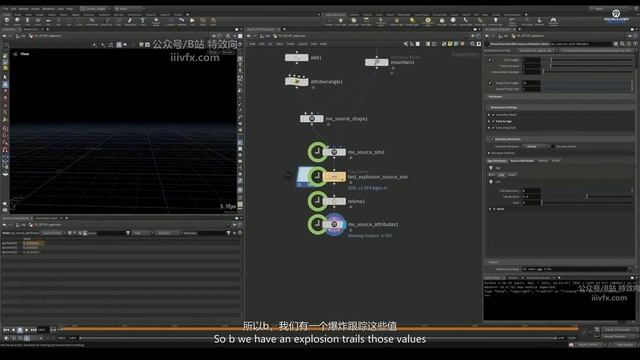640x360 pixels.
Task: Collapse file cache node minus button
Action: click(288, 176)
